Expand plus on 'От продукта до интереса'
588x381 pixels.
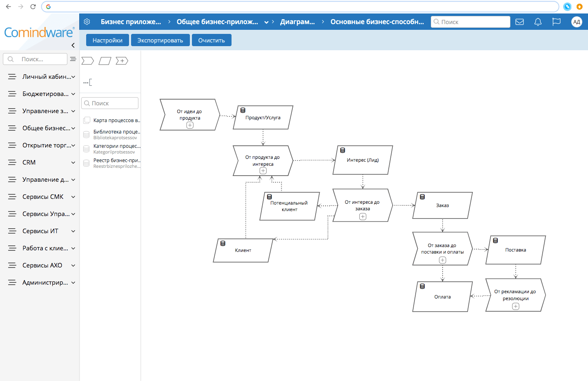(263, 171)
